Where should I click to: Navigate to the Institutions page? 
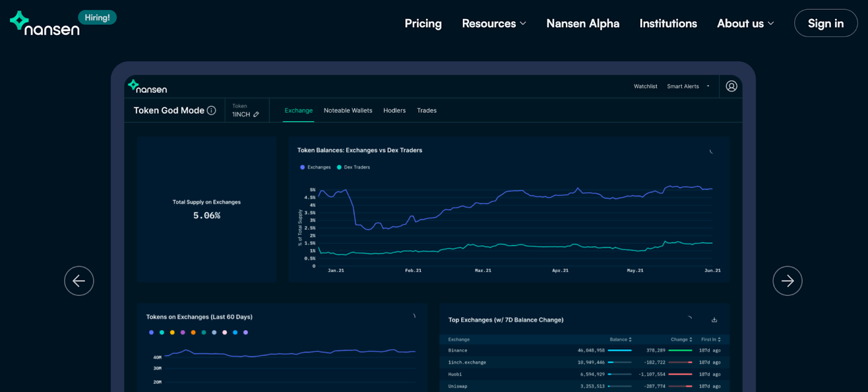click(668, 23)
